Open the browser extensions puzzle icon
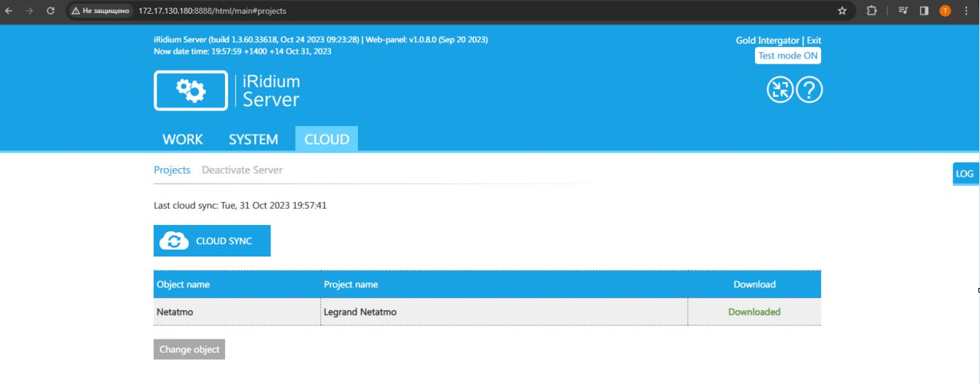This screenshot has width=980, height=384. 872,11
